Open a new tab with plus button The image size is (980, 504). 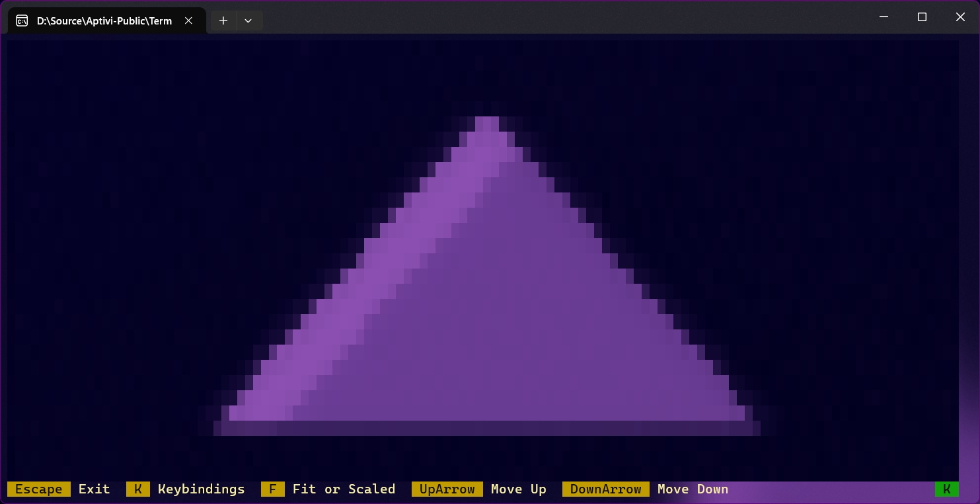(x=223, y=21)
